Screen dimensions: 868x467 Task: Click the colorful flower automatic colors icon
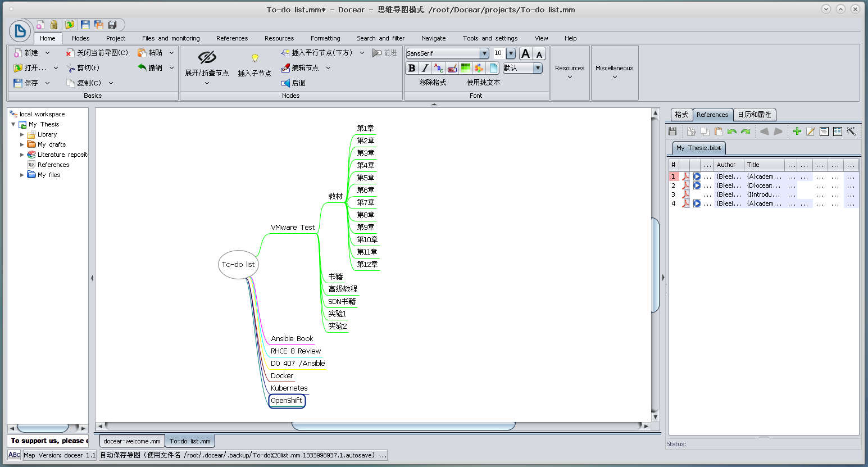click(x=479, y=68)
